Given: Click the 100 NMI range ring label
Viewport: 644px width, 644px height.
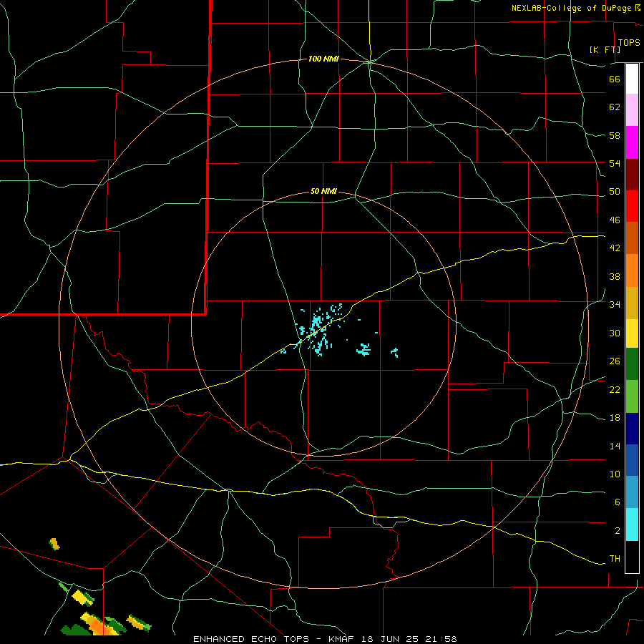Looking at the screenshot, I should 323,59.
